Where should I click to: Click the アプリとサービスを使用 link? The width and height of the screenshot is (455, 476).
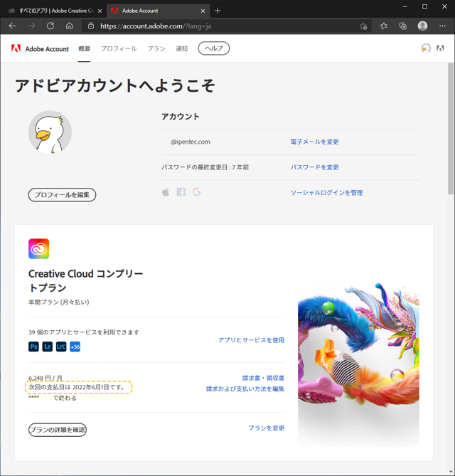click(x=251, y=340)
